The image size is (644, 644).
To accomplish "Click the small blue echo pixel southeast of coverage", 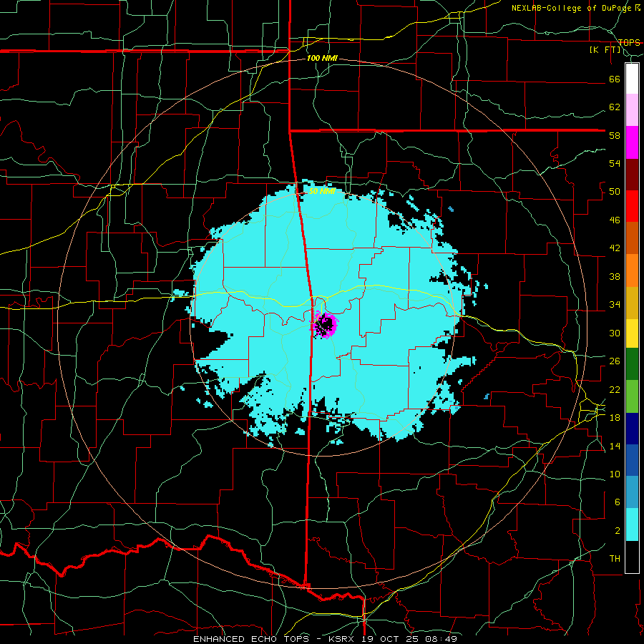I will (x=487, y=396).
